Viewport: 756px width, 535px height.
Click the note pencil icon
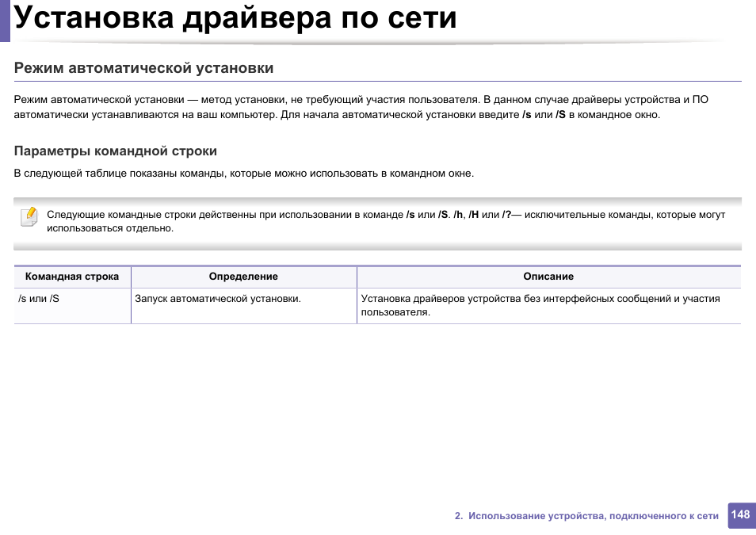[29, 216]
